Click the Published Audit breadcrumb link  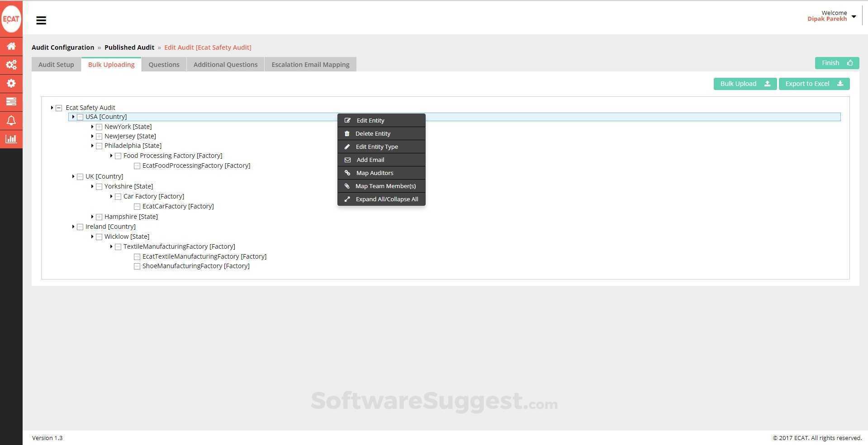pos(129,47)
